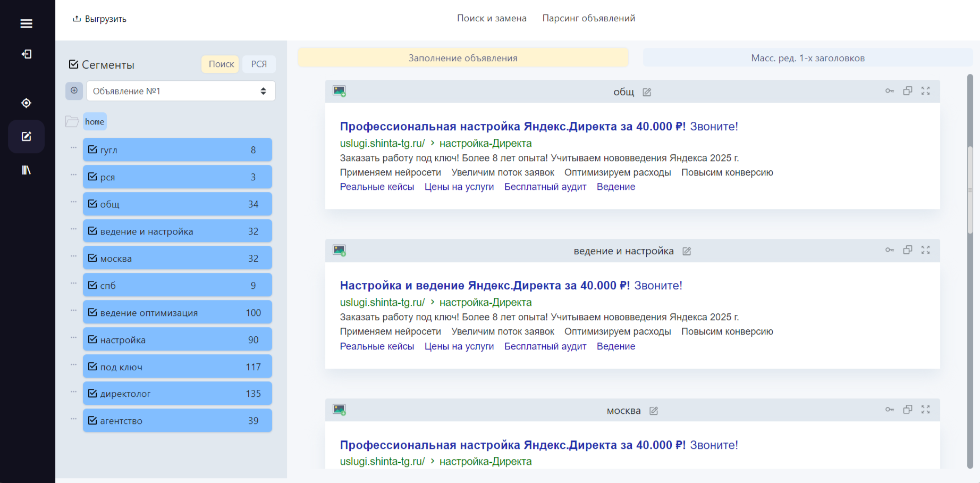Expand ведение и настройка card to fullscreen
This screenshot has width=980, height=483.
point(926,250)
